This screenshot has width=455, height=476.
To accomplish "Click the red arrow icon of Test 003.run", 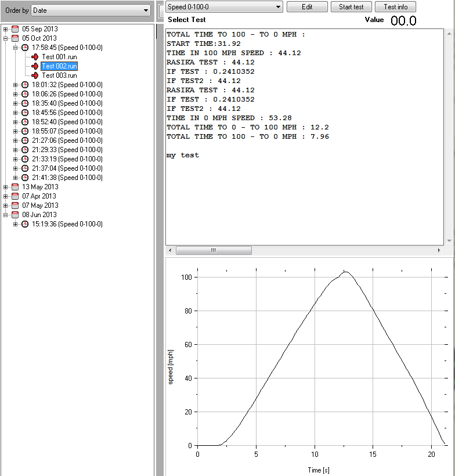I will point(35,75).
